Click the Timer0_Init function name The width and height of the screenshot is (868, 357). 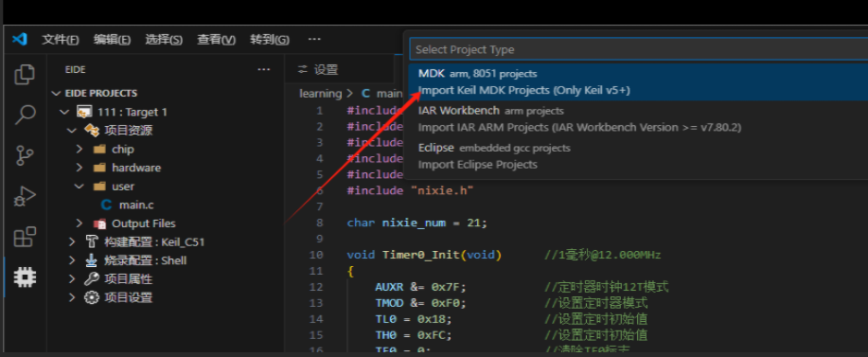click(422, 255)
